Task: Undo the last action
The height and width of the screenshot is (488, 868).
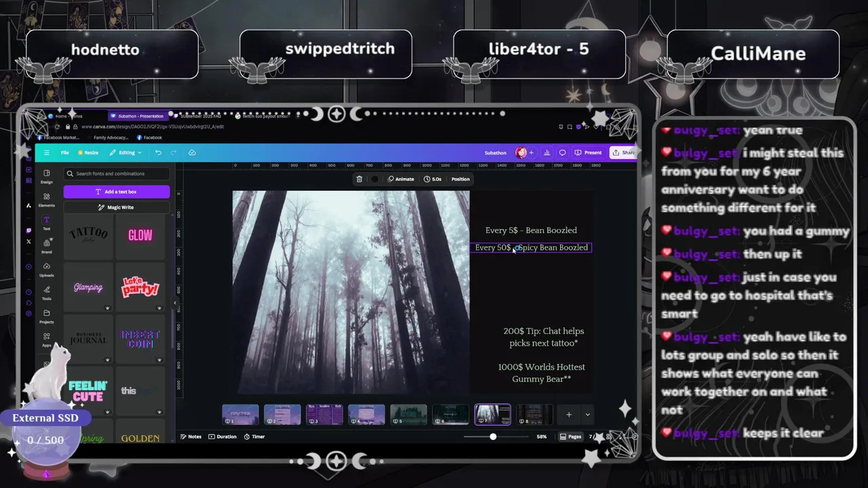Action: coord(158,152)
